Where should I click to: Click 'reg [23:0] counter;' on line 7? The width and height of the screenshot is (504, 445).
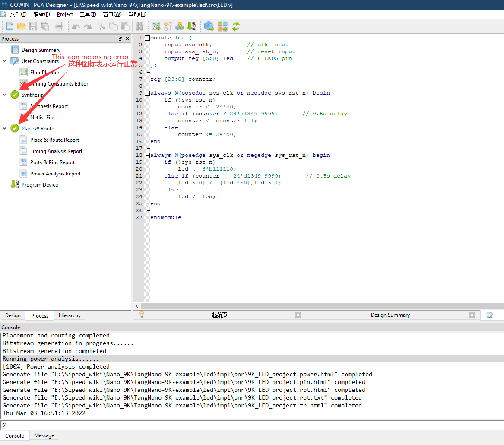(x=183, y=79)
